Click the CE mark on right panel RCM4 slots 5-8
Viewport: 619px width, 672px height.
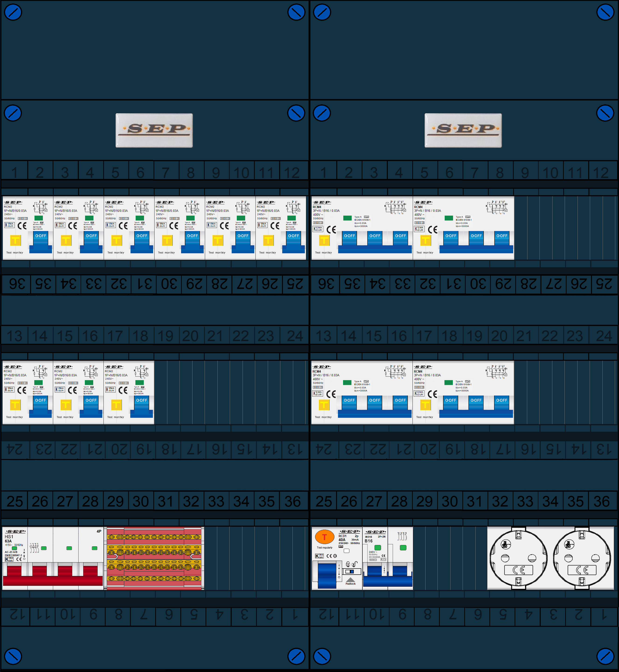(x=433, y=230)
